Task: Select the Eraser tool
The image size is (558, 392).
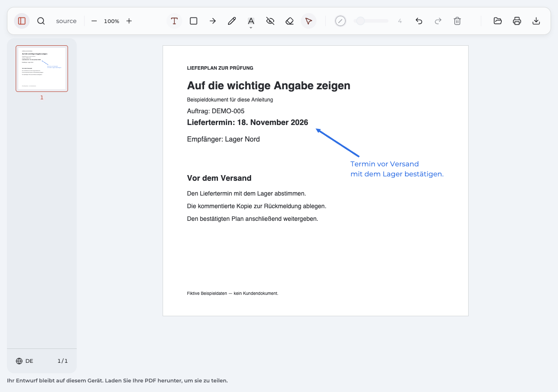Action: click(289, 21)
